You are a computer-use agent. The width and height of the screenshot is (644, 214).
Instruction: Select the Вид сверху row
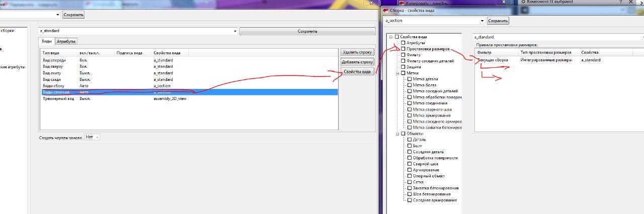coord(189,66)
